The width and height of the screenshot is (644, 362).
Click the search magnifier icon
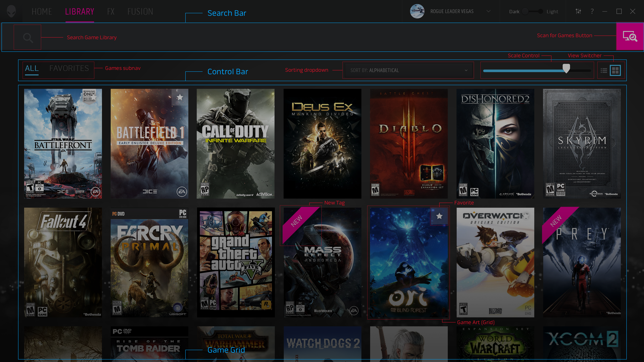(x=28, y=38)
